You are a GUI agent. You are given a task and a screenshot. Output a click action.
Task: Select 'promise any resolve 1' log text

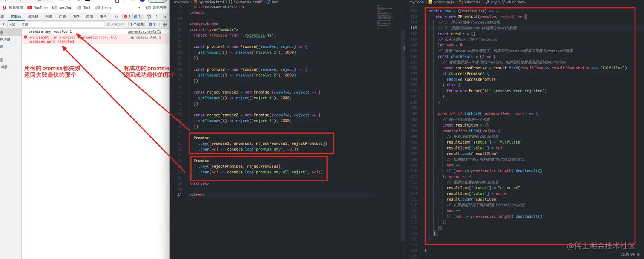50,32
